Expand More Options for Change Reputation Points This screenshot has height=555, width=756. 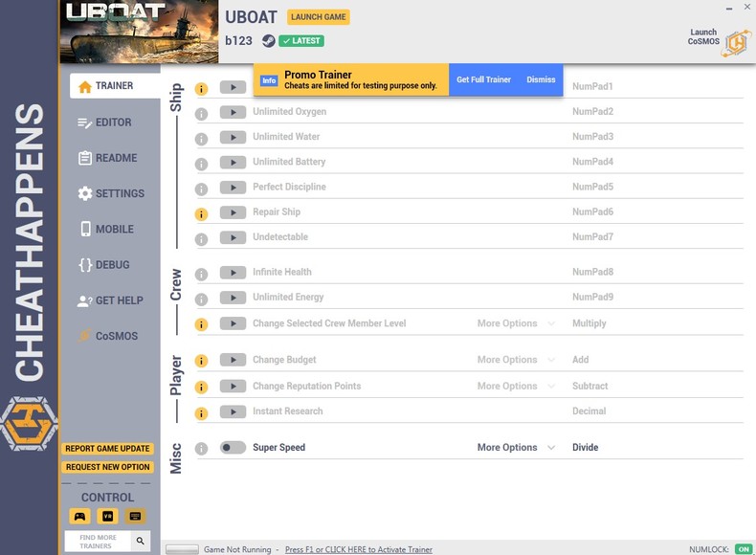(516, 387)
